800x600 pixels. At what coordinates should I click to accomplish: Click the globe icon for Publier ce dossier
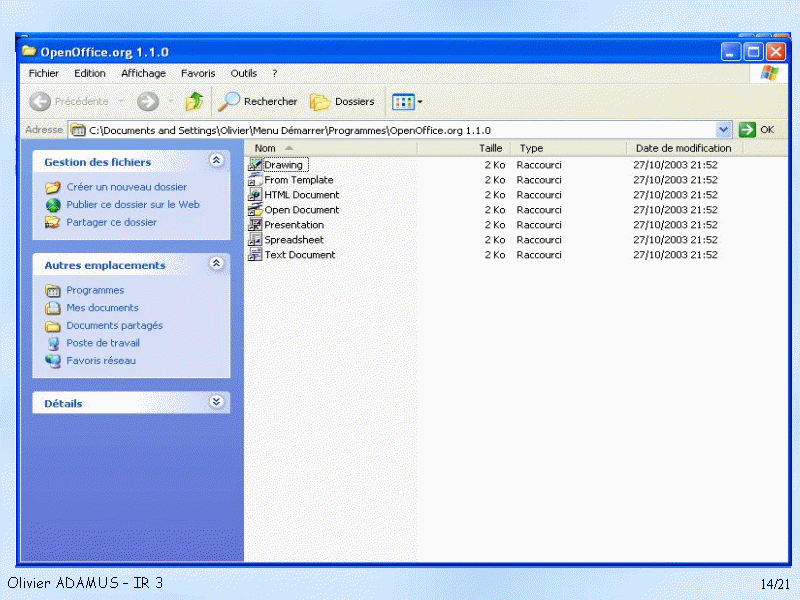53,205
